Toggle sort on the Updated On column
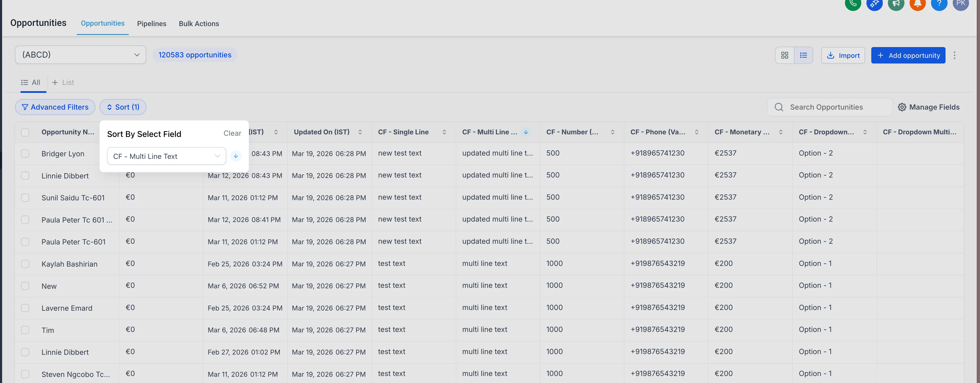The image size is (980, 383). [x=360, y=132]
